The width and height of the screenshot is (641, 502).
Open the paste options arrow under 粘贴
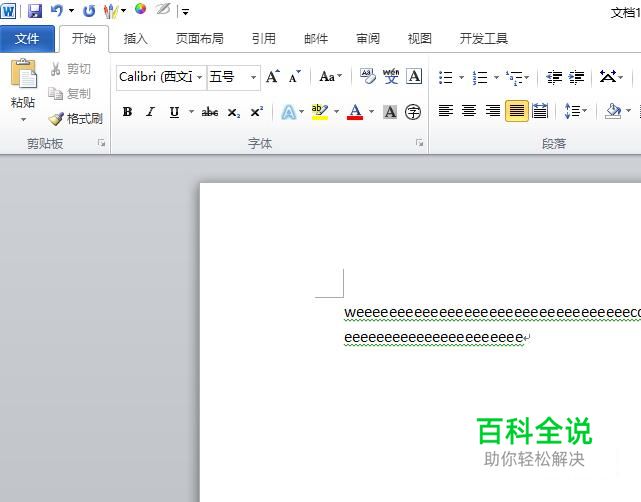point(23,119)
